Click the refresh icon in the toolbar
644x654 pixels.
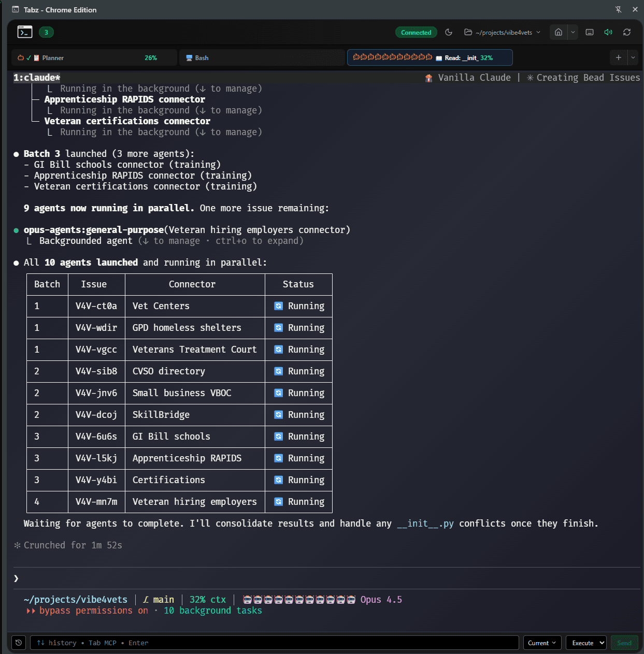coord(627,32)
